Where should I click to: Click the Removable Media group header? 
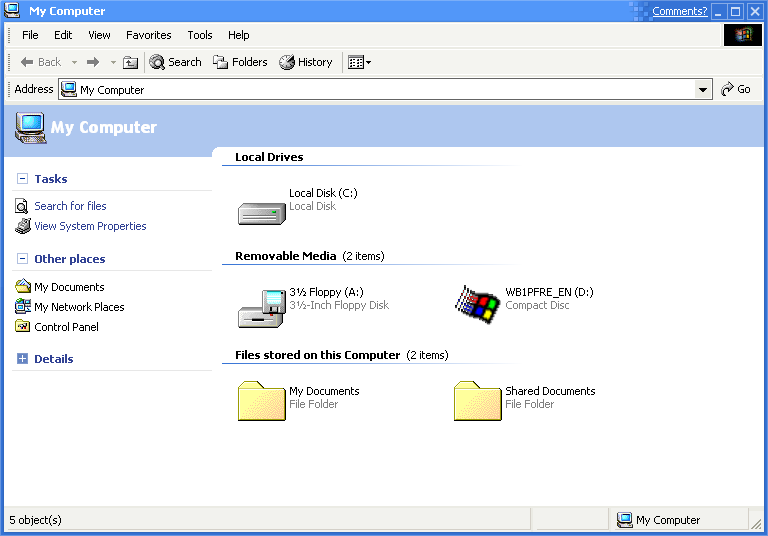point(286,256)
